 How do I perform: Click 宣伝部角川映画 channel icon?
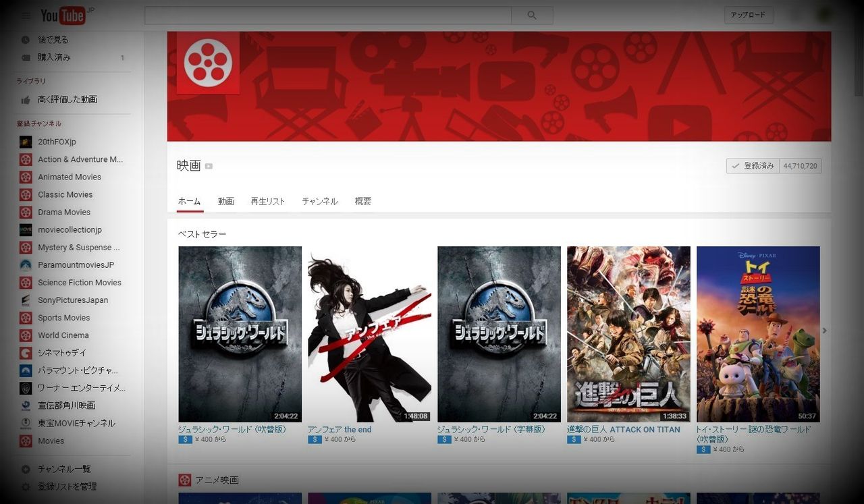pos(26,405)
